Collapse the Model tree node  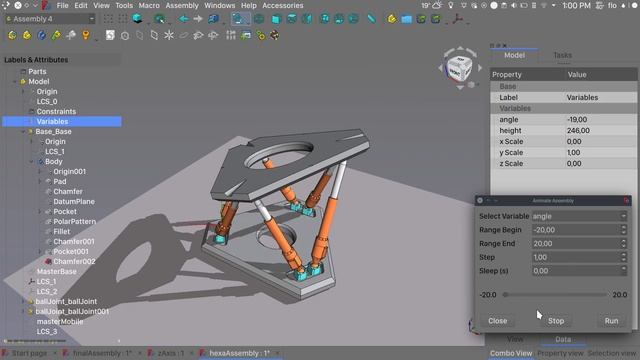pyautogui.click(x=15, y=82)
